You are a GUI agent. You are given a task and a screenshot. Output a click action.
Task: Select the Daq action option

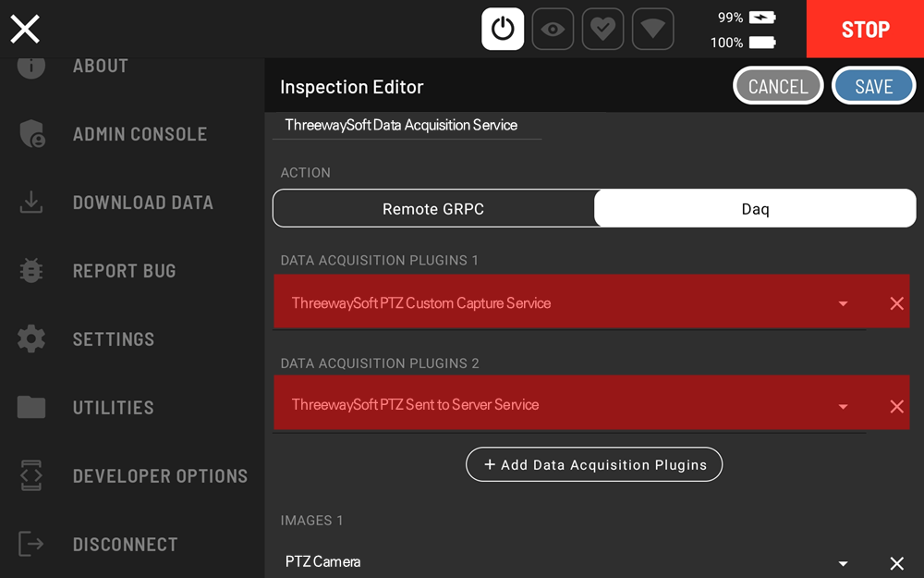(755, 209)
